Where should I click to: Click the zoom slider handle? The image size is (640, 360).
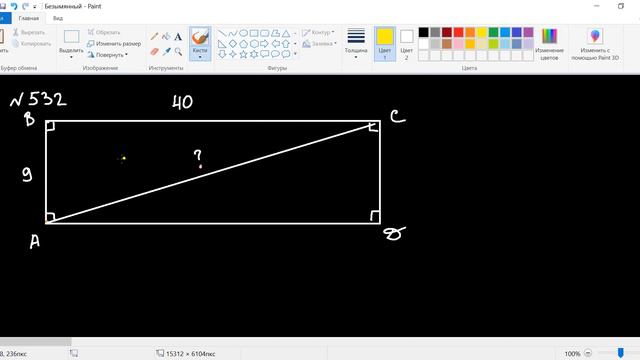click(x=620, y=353)
